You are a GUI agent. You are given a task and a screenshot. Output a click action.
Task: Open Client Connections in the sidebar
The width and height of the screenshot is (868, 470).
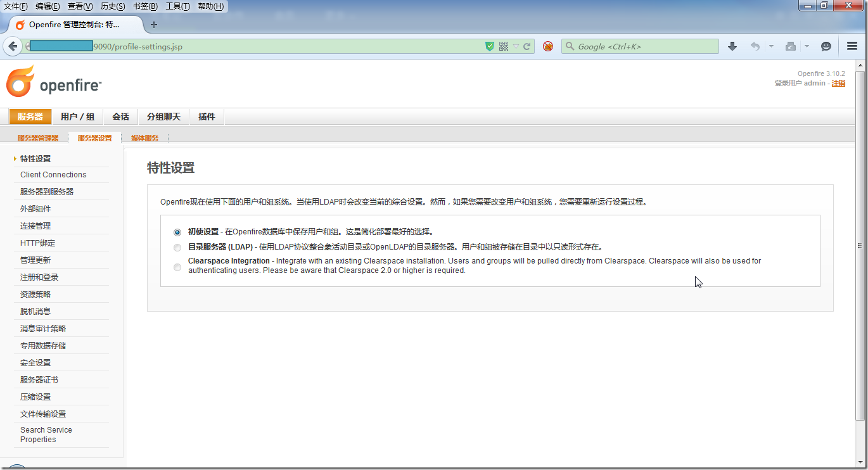tap(53, 175)
